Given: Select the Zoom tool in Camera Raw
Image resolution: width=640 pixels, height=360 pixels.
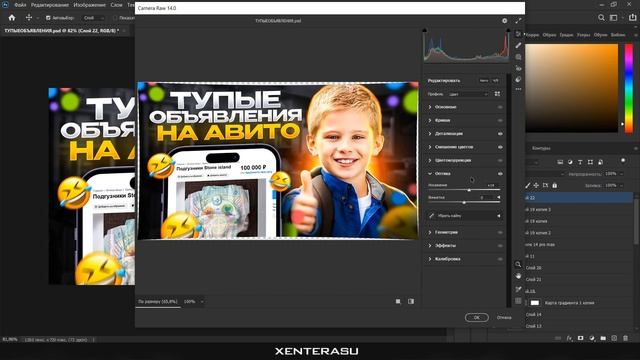Looking at the screenshot, I should point(518,264).
